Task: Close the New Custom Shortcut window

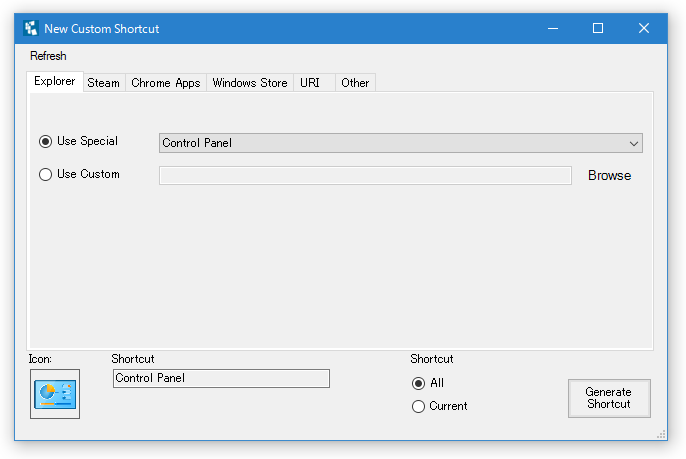Action: 644,28
